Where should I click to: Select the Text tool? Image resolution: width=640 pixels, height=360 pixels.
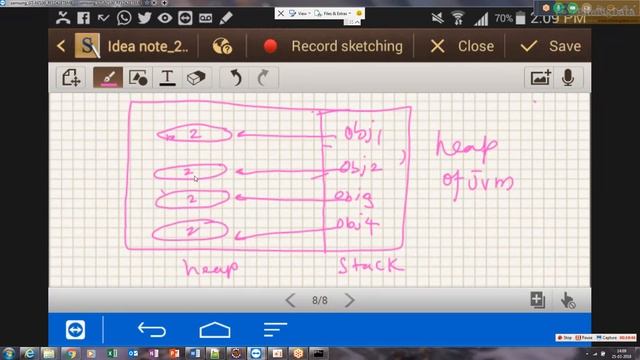click(x=167, y=77)
